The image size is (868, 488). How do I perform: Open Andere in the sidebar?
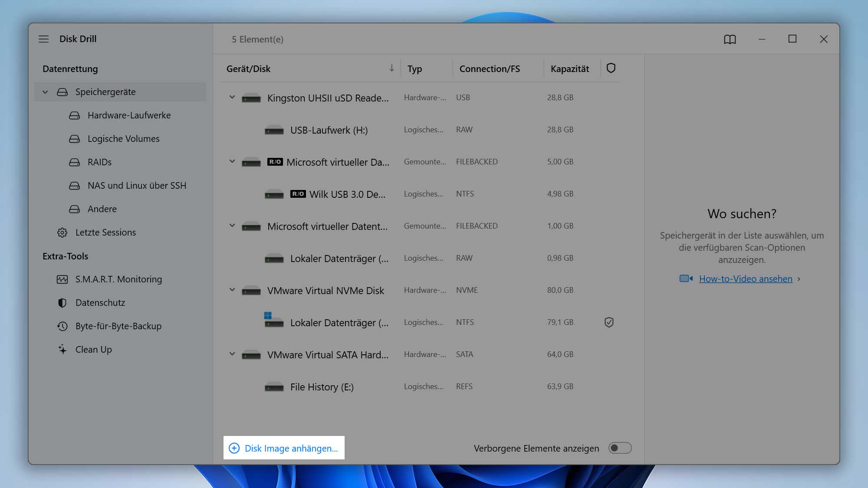(102, 209)
